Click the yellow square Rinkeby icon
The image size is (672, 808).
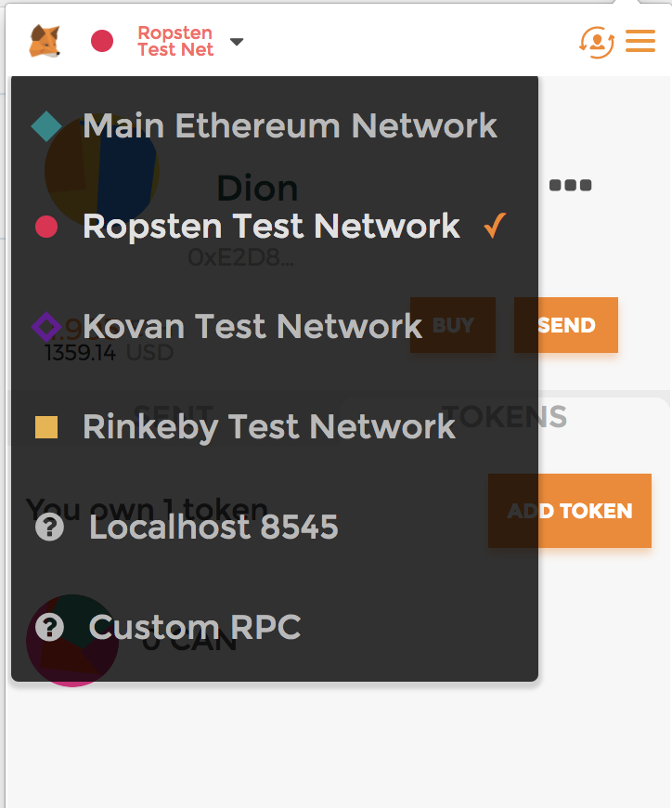coord(46,427)
